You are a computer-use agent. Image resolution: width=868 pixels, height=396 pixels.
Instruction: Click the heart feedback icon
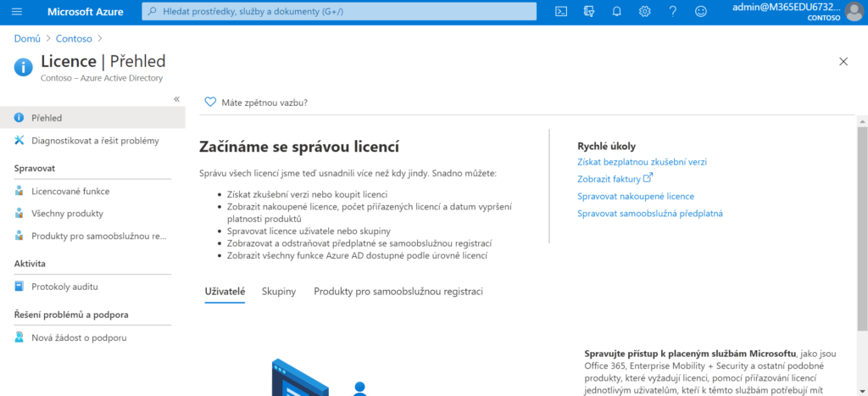point(210,102)
